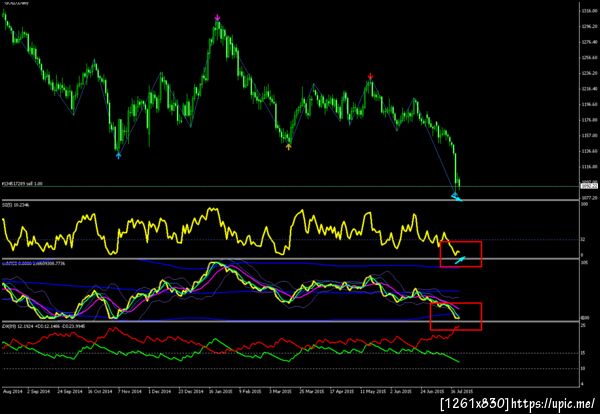Click the 2 Jun 2015 date label

click(401, 392)
